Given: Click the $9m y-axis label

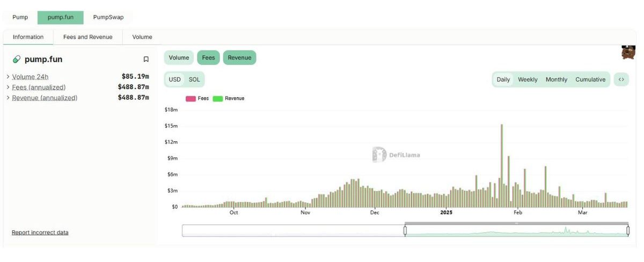Looking at the screenshot, I should click(172, 158).
